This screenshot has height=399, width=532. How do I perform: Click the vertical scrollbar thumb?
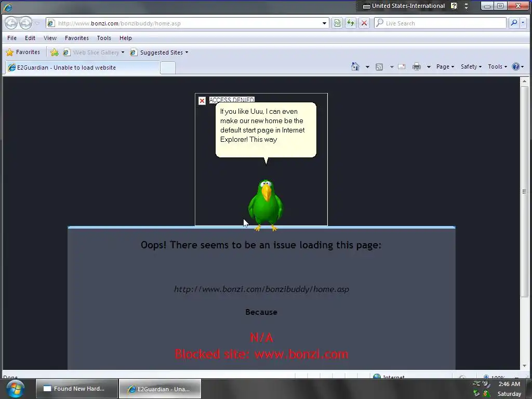(x=524, y=192)
